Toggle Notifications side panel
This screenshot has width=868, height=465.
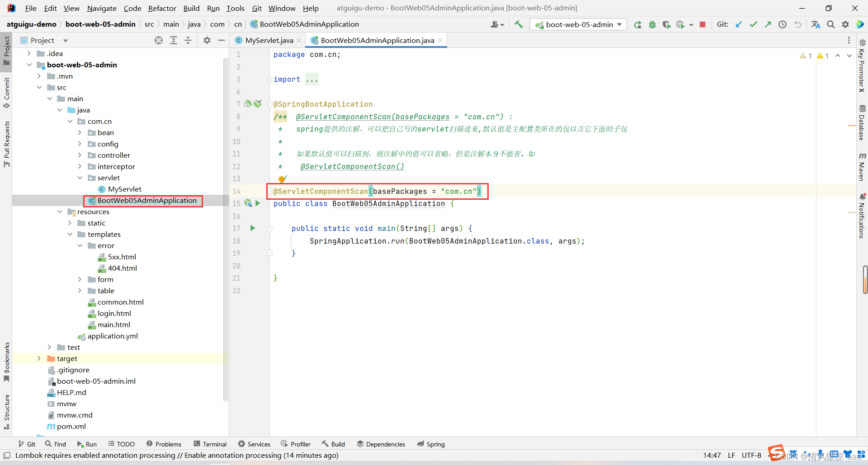[862, 216]
